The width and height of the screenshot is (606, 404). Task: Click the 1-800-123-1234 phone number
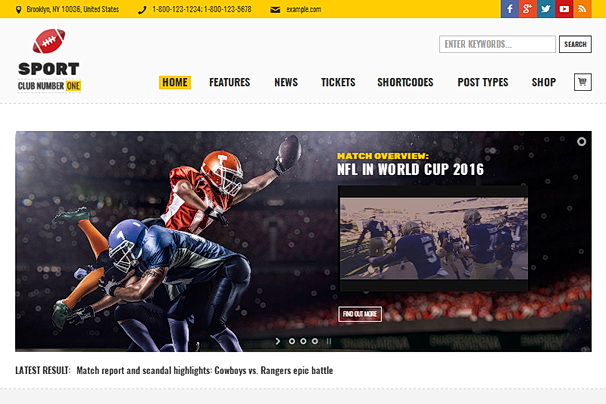(x=177, y=9)
